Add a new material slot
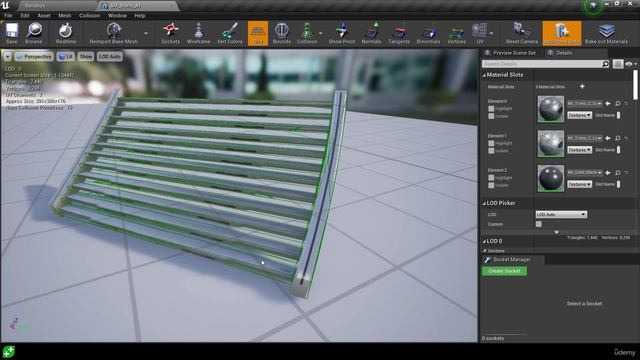 pyautogui.click(x=582, y=87)
